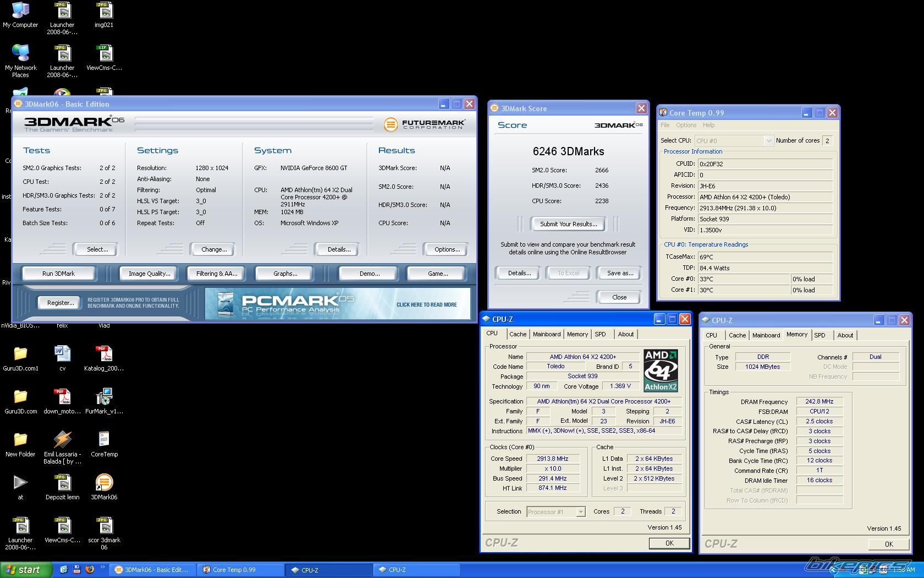
Task: Switch to Mainboard tab in left CPU-Z
Action: [547, 334]
